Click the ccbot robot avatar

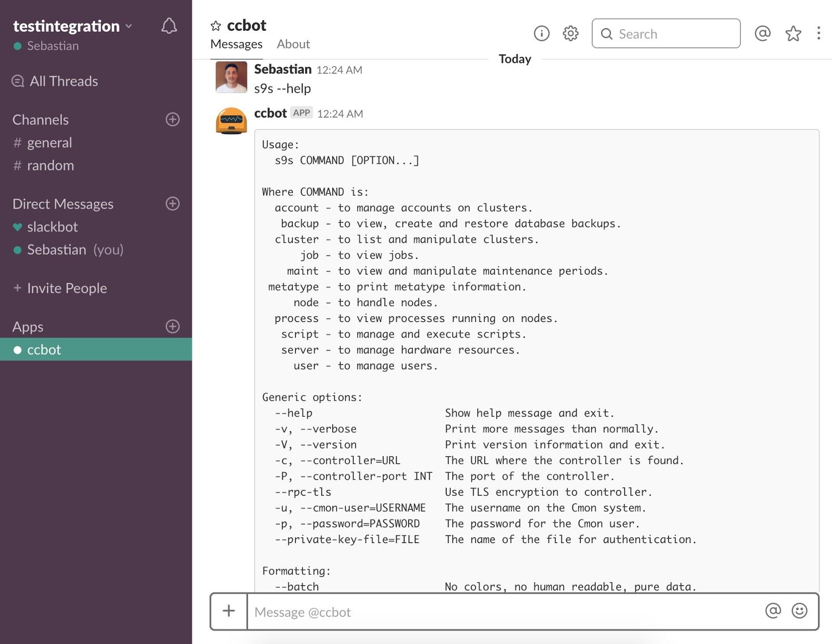point(231,121)
